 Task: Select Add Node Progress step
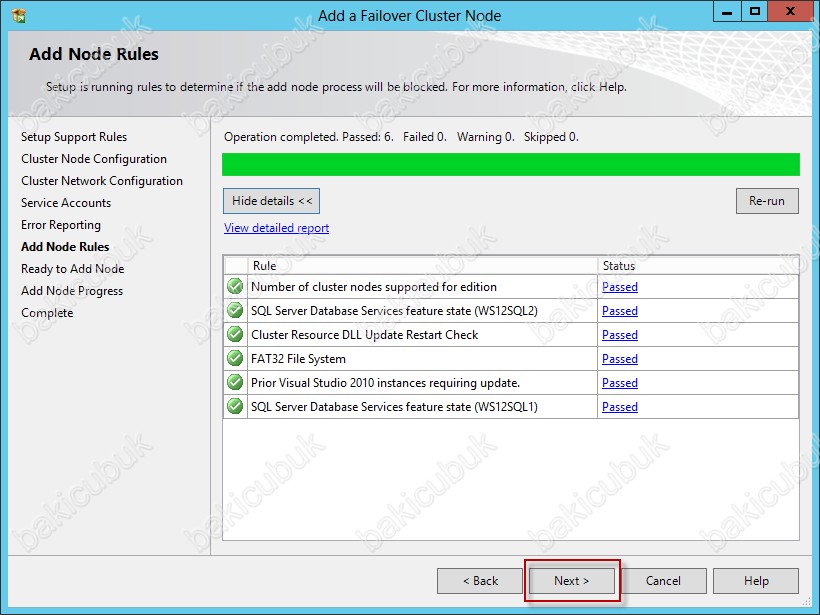pyautogui.click(x=72, y=291)
